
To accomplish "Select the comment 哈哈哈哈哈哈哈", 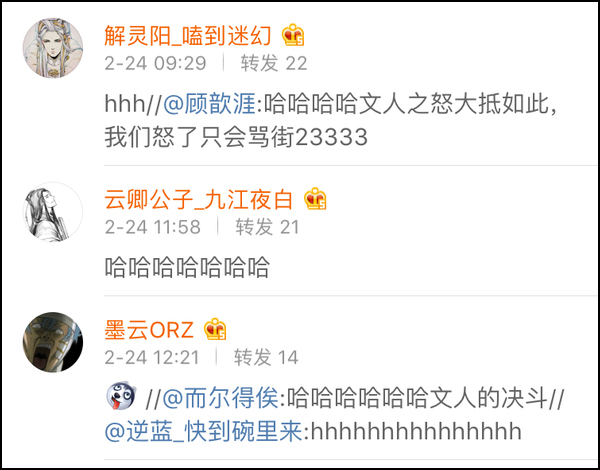I will [x=188, y=268].
